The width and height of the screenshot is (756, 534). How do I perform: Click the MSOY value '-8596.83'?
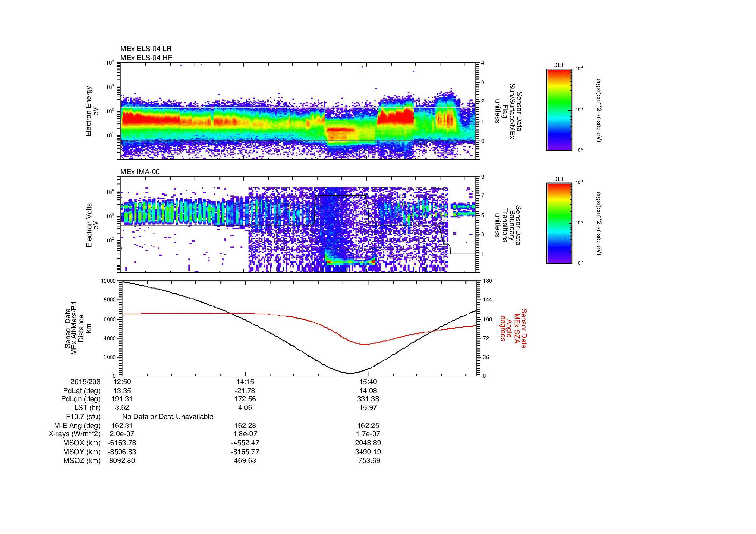pyautogui.click(x=122, y=452)
